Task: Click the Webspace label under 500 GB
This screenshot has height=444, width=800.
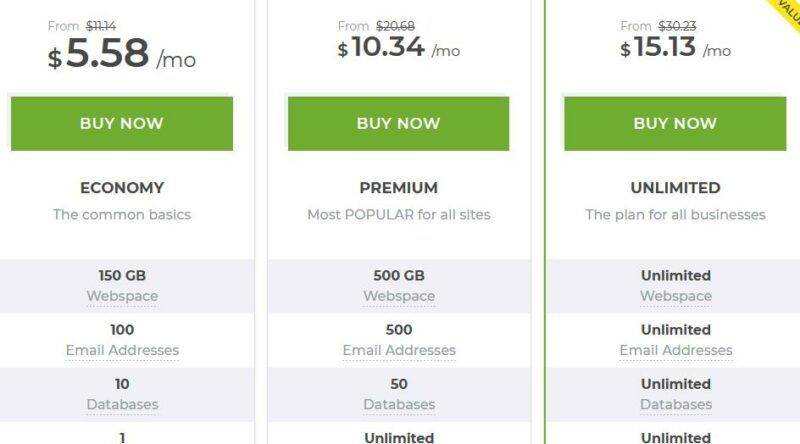Action: pyautogui.click(x=399, y=296)
